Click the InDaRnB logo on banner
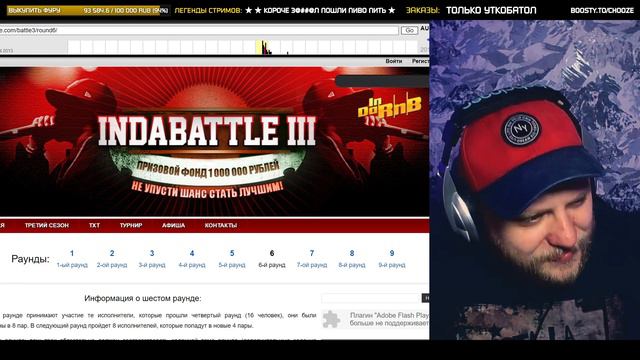This screenshot has height=360, width=640. pyautogui.click(x=390, y=107)
